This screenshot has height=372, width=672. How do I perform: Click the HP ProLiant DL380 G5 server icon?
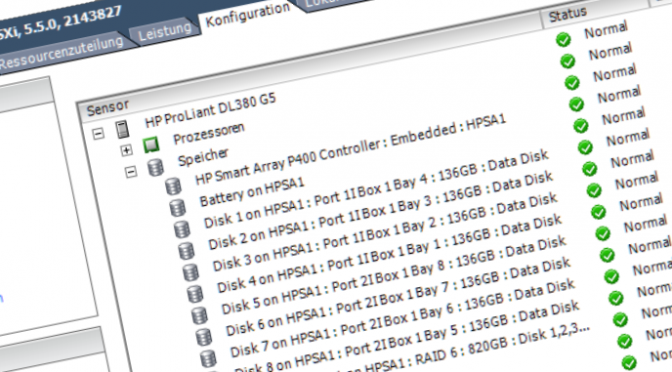(x=123, y=129)
